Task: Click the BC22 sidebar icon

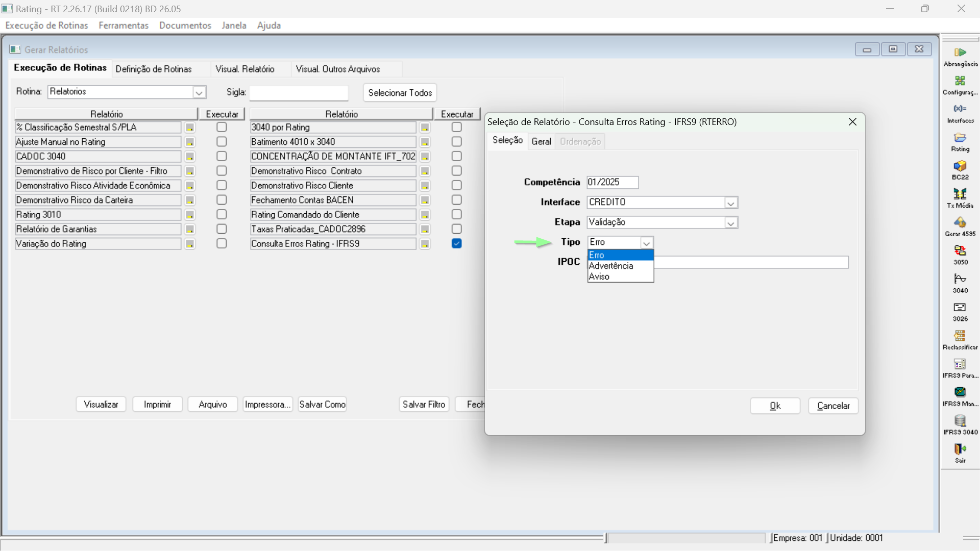Action: click(x=960, y=166)
